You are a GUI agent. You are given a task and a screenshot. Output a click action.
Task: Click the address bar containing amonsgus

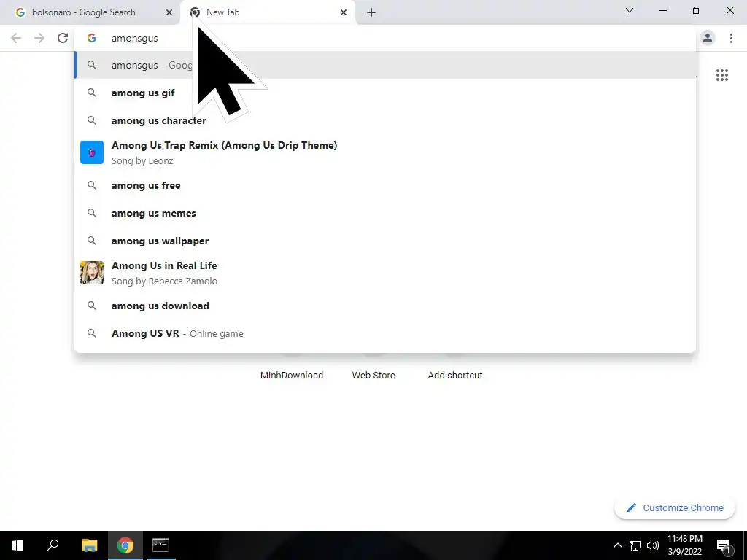385,38
